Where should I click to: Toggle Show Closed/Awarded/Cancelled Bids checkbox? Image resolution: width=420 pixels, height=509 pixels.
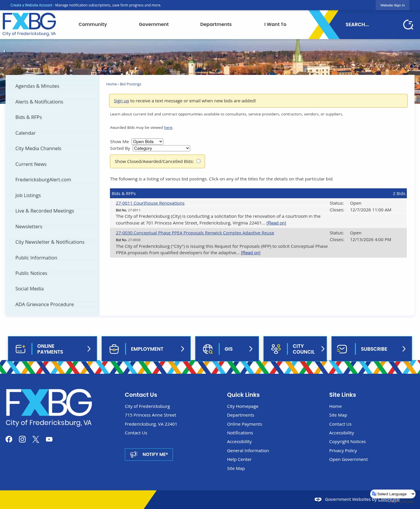[x=199, y=161]
